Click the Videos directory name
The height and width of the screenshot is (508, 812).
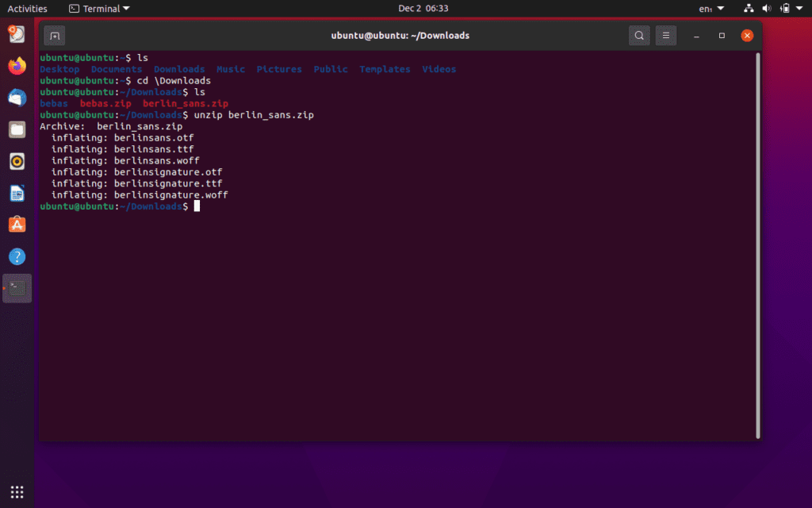439,69
